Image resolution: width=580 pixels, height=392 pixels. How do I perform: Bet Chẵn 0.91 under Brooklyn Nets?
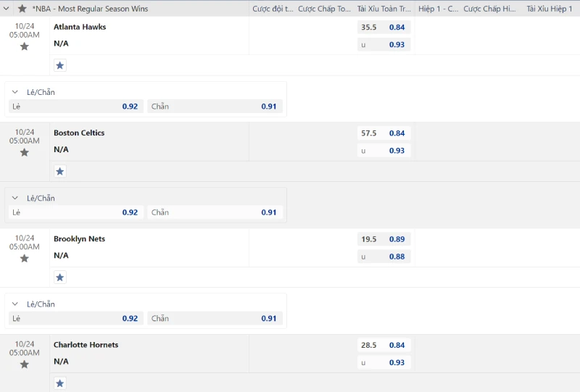(x=215, y=318)
